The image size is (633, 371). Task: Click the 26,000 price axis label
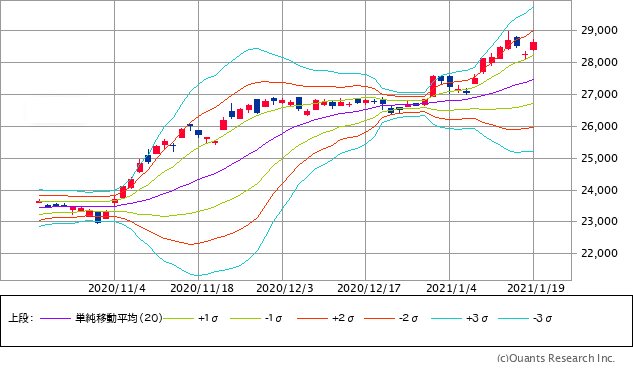599,126
